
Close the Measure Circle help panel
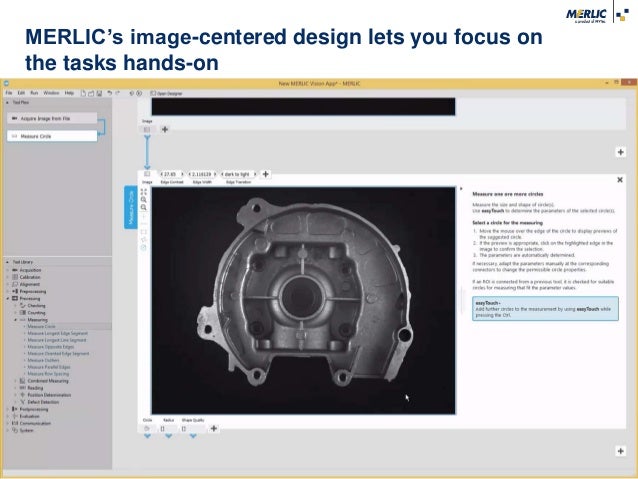coord(620,180)
